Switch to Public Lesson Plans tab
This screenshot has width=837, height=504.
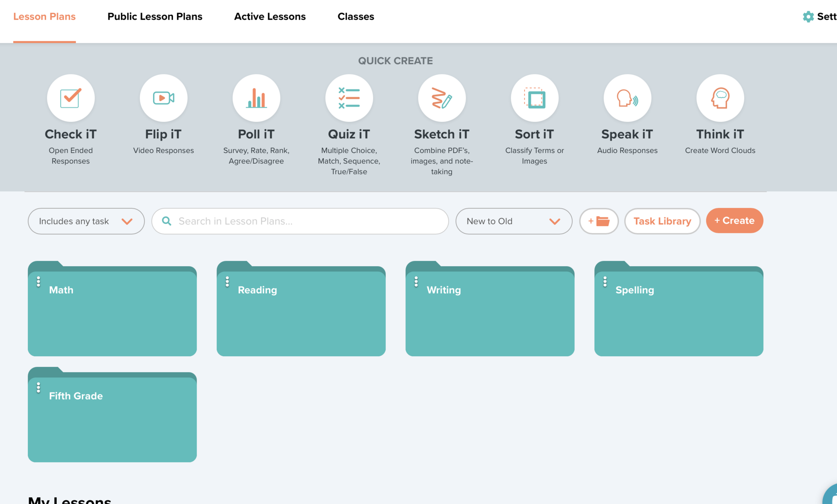155,17
